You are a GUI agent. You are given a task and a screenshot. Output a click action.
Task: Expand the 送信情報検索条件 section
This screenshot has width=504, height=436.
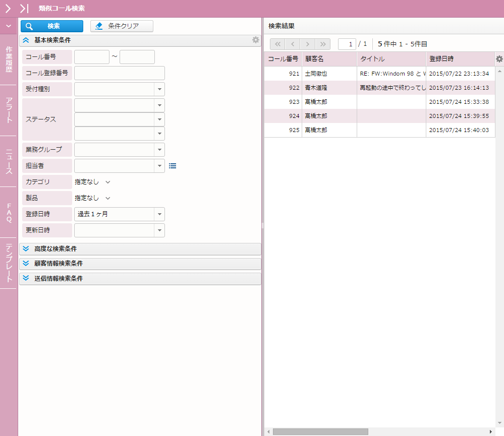tap(26, 278)
